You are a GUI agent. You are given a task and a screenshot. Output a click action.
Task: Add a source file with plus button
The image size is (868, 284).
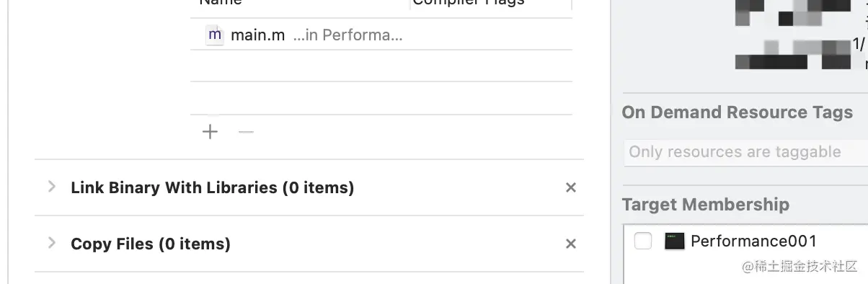(210, 132)
